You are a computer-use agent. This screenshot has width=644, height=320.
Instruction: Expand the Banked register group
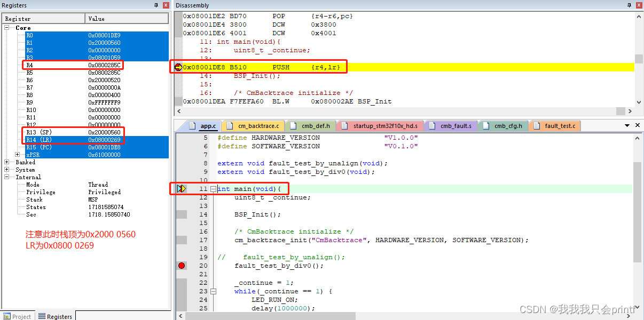(7, 162)
